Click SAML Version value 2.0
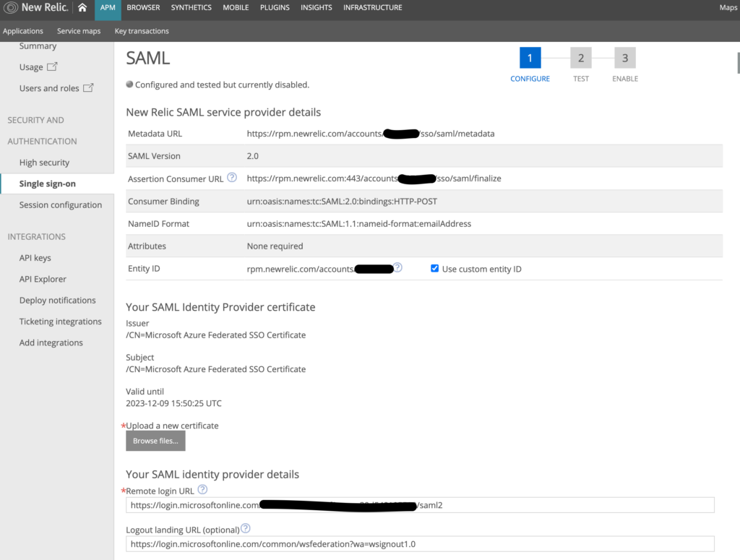The height and width of the screenshot is (560, 740). coord(252,155)
